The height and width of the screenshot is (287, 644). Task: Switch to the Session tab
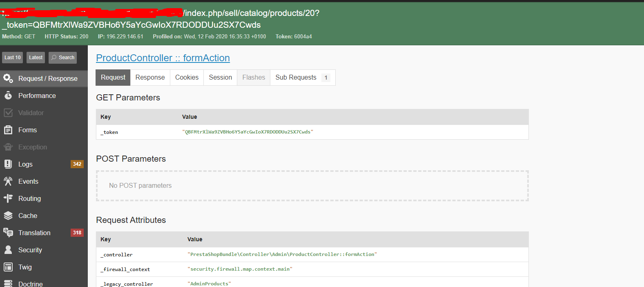pos(221,78)
